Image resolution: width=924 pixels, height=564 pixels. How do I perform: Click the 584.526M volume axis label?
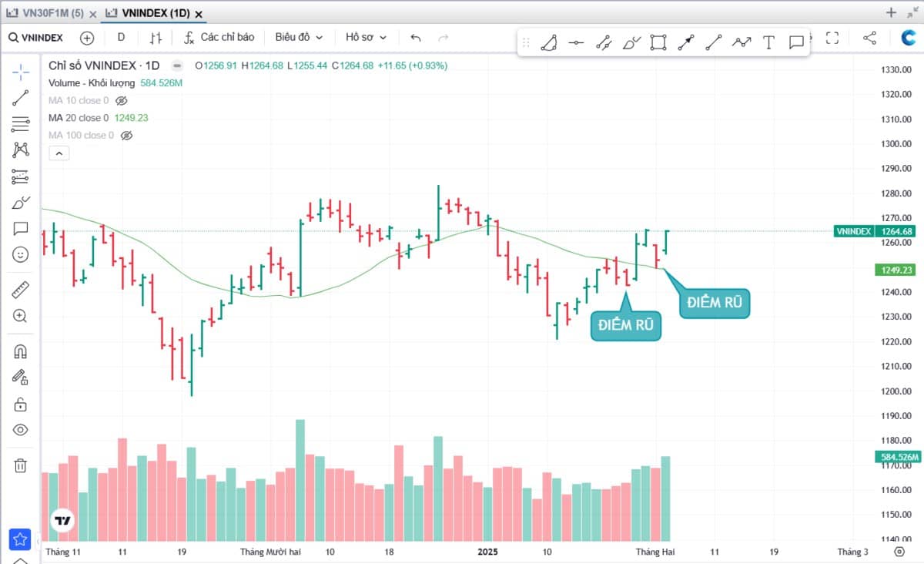[899, 458]
